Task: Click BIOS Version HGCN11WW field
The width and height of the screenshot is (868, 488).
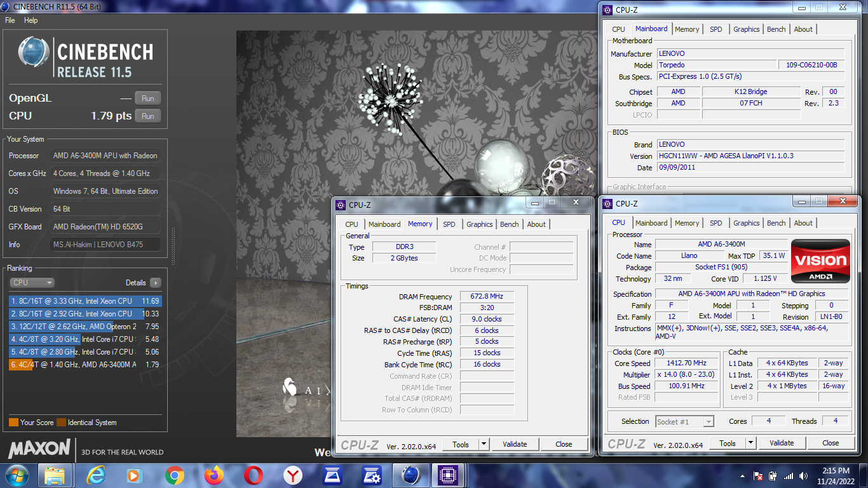Action: tap(750, 156)
